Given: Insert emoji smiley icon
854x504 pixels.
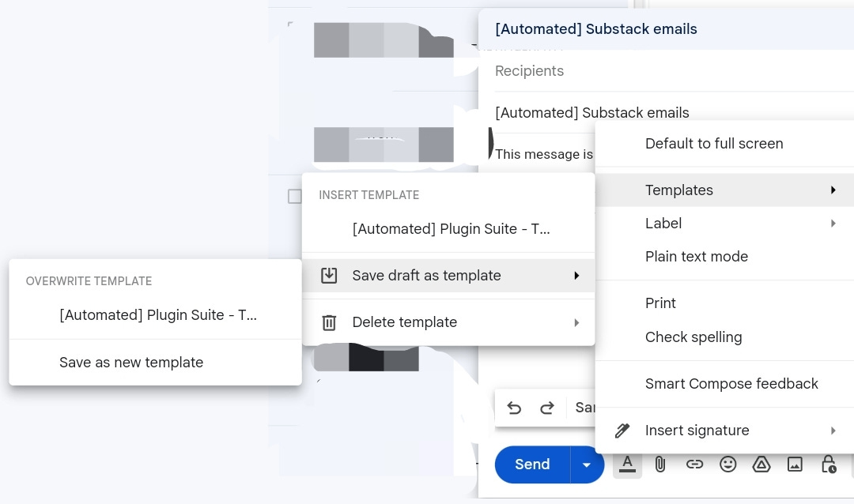Looking at the screenshot, I should (x=727, y=465).
